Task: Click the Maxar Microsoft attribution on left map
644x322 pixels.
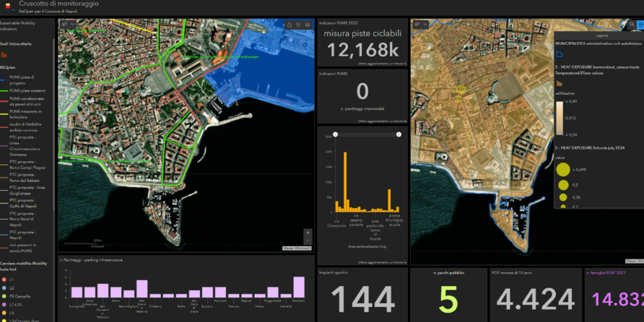Action: tap(297, 248)
